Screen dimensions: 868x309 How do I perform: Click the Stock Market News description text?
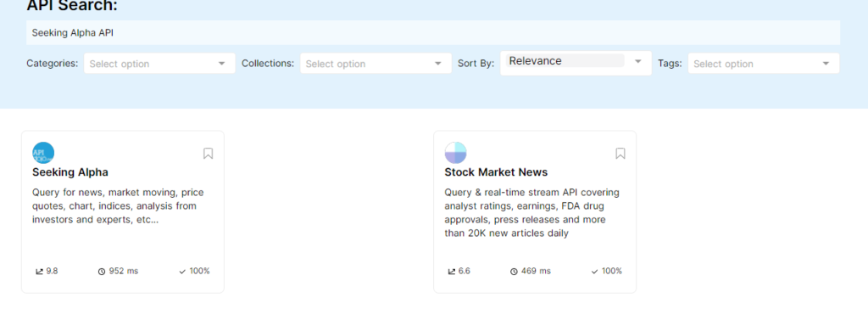pos(532,212)
